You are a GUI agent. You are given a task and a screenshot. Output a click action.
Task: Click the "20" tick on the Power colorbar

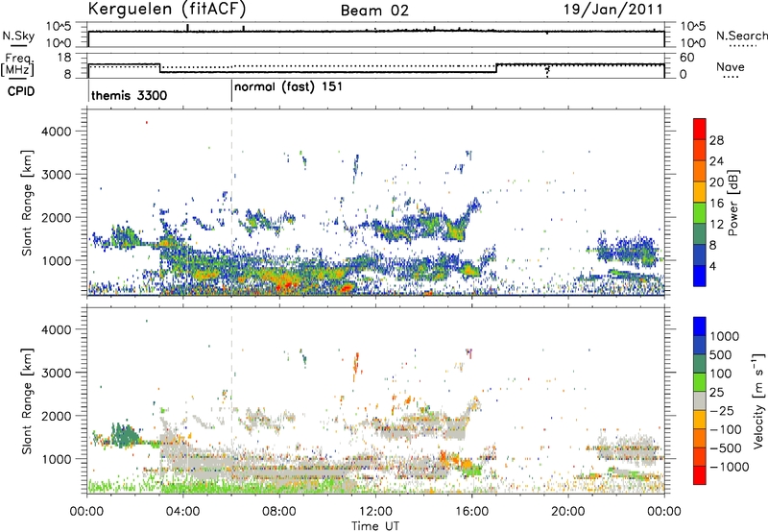(716, 182)
